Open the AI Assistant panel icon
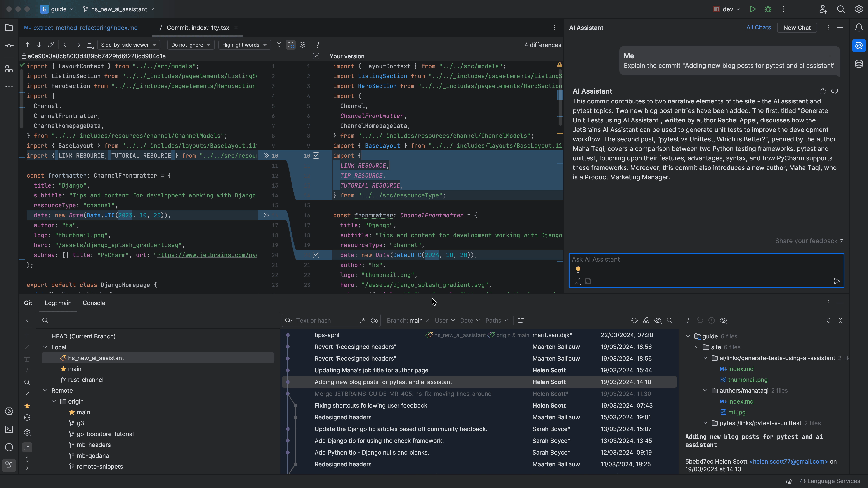The image size is (868, 488). click(x=859, y=46)
